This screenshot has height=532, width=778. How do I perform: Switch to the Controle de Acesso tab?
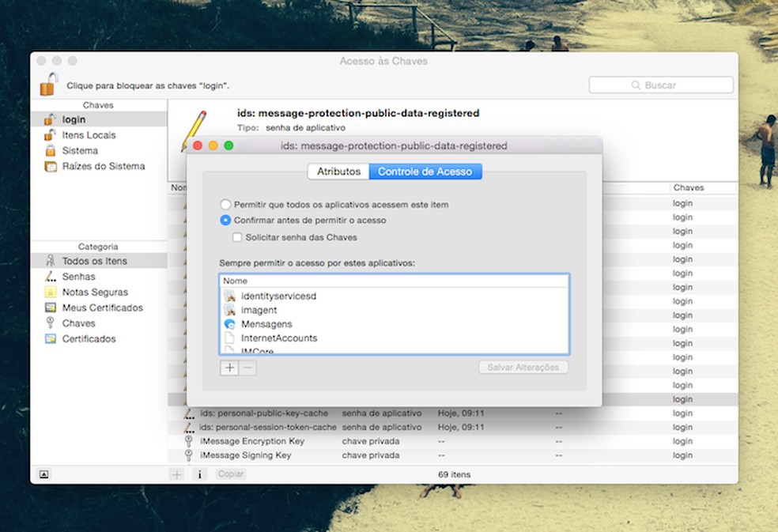pos(425,171)
